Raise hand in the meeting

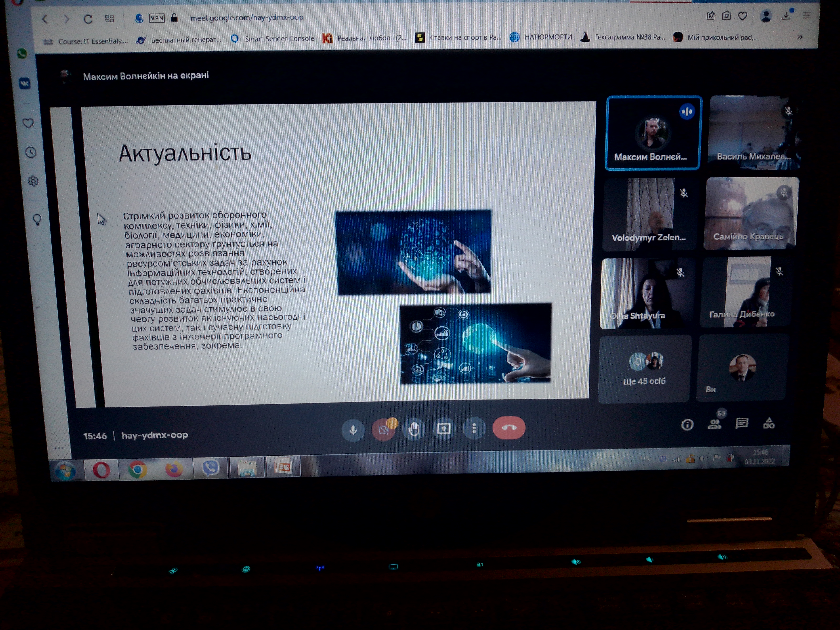[414, 429]
